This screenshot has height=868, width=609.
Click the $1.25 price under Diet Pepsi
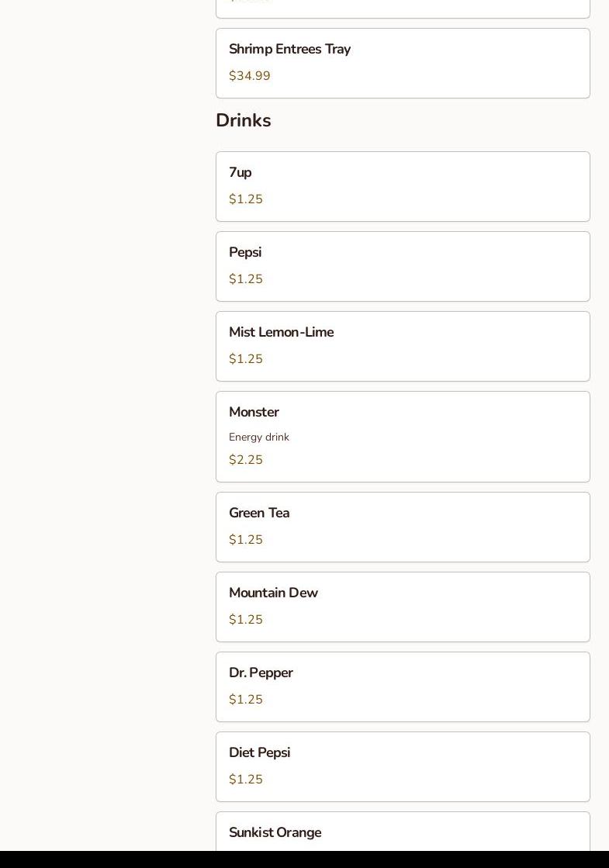point(246,780)
